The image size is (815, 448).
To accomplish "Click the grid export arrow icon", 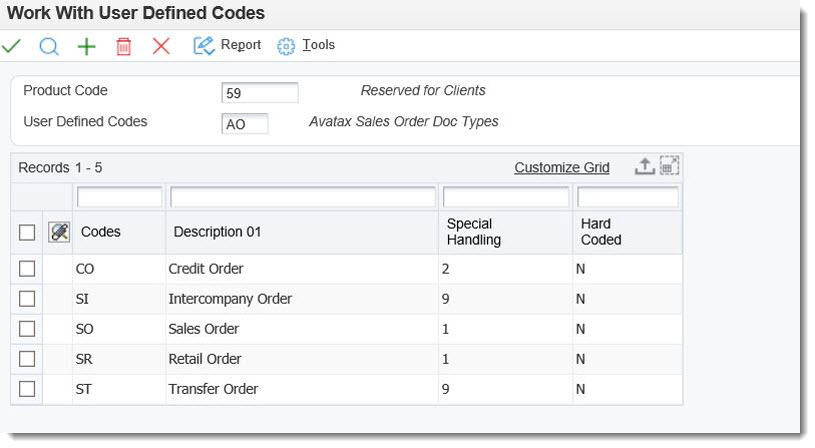I will tap(645, 167).
